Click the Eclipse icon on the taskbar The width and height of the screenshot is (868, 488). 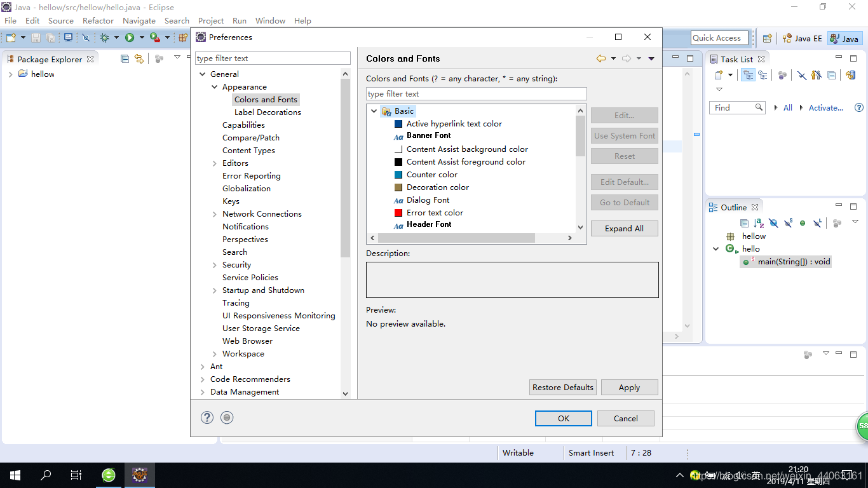click(x=139, y=475)
